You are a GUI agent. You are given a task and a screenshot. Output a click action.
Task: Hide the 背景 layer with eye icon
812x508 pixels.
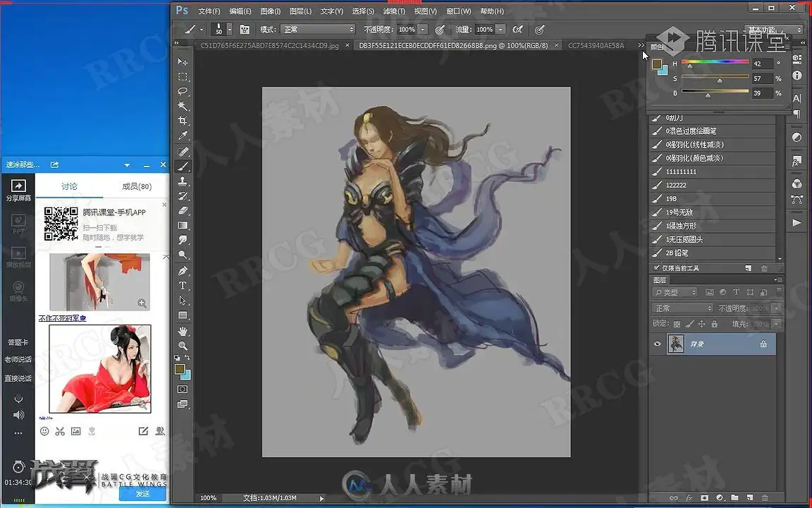[658, 344]
